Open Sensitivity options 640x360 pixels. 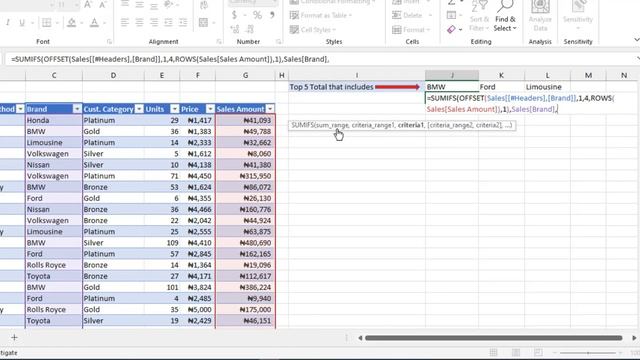(x=578, y=16)
